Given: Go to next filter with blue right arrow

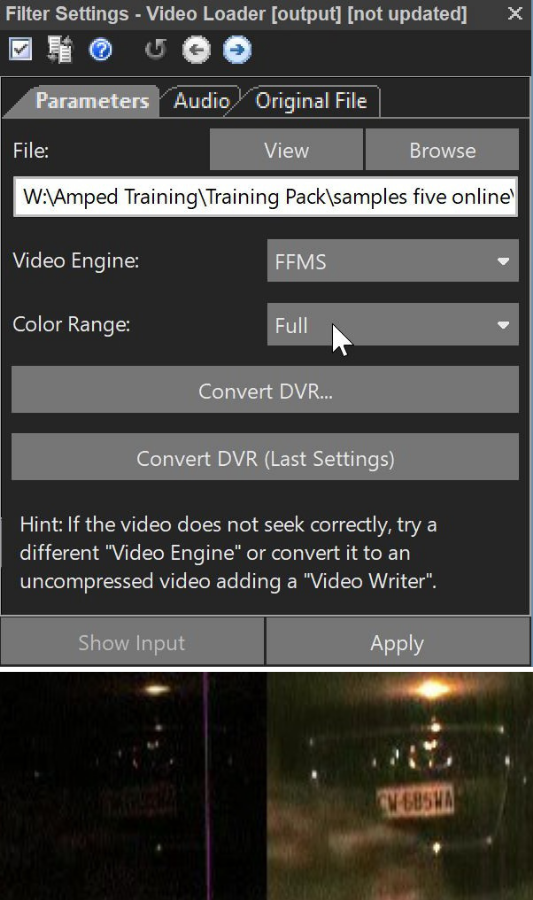Looking at the screenshot, I should (237, 50).
